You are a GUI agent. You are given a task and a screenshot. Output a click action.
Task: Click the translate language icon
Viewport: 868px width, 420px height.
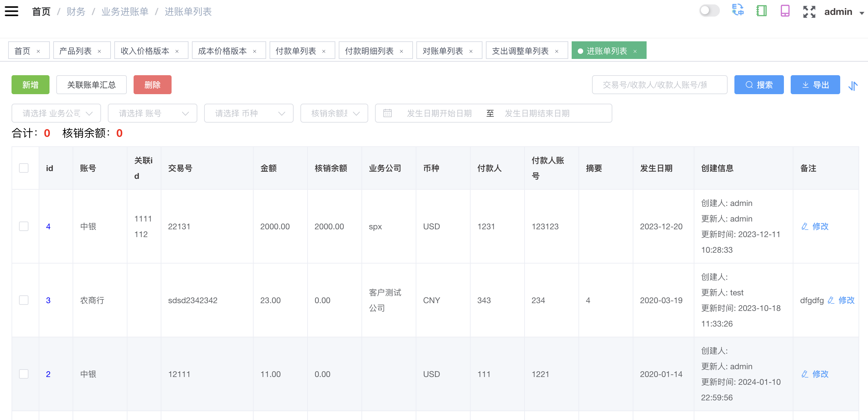click(737, 10)
